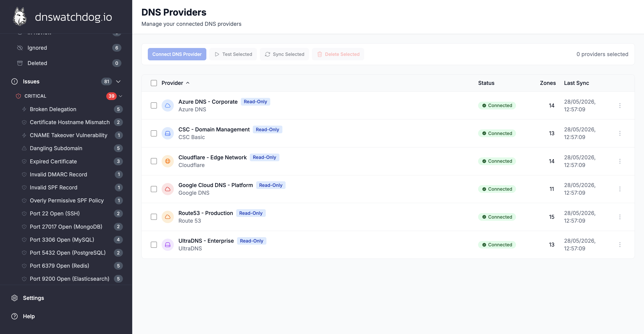
Task: Click the shield icon beside Port 22 Open (SSH)
Action: (24, 213)
